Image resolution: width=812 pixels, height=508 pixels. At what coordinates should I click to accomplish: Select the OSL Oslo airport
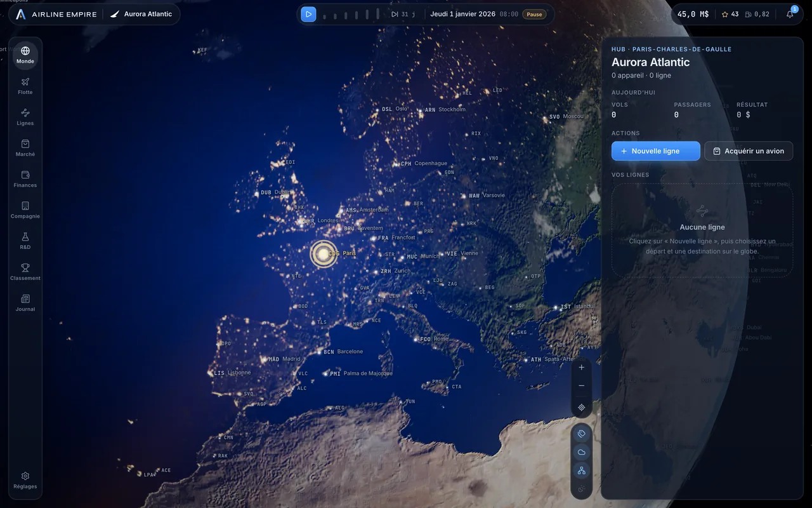click(x=391, y=109)
